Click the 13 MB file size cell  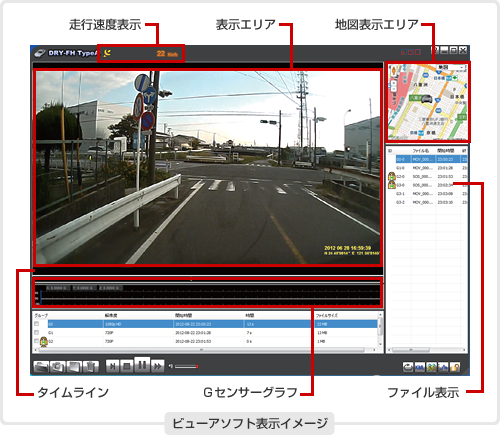322,333
